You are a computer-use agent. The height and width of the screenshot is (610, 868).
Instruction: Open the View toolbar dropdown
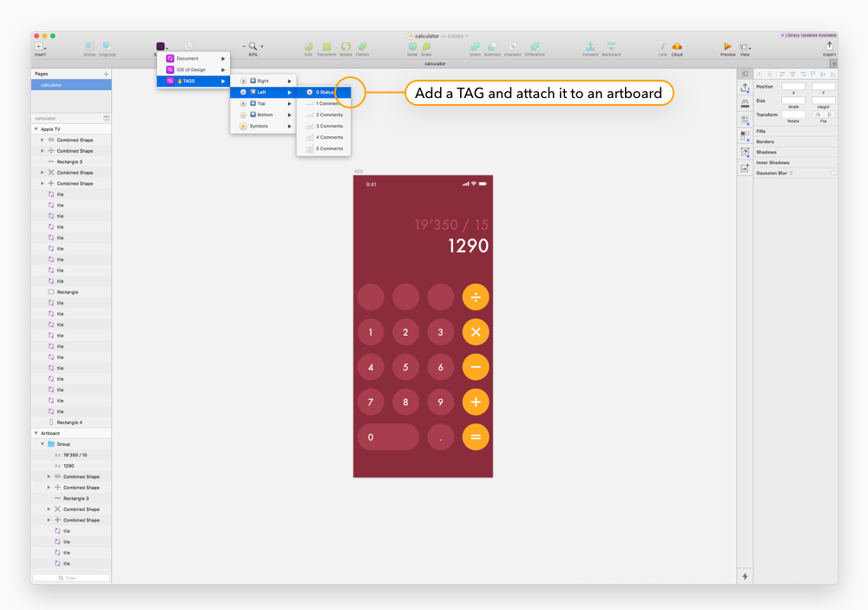745,47
